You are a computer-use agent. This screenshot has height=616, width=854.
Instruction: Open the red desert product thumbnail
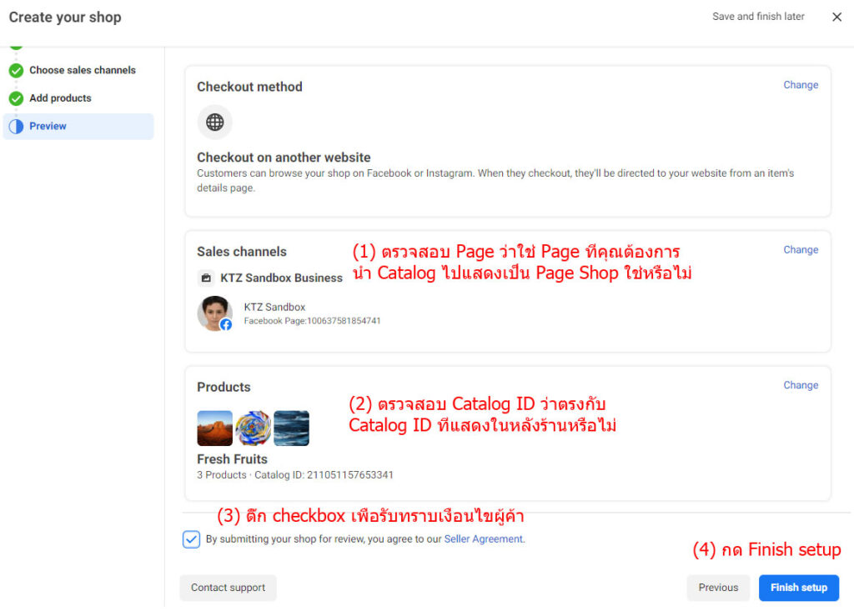pyautogui.click(x=214, y=428)
